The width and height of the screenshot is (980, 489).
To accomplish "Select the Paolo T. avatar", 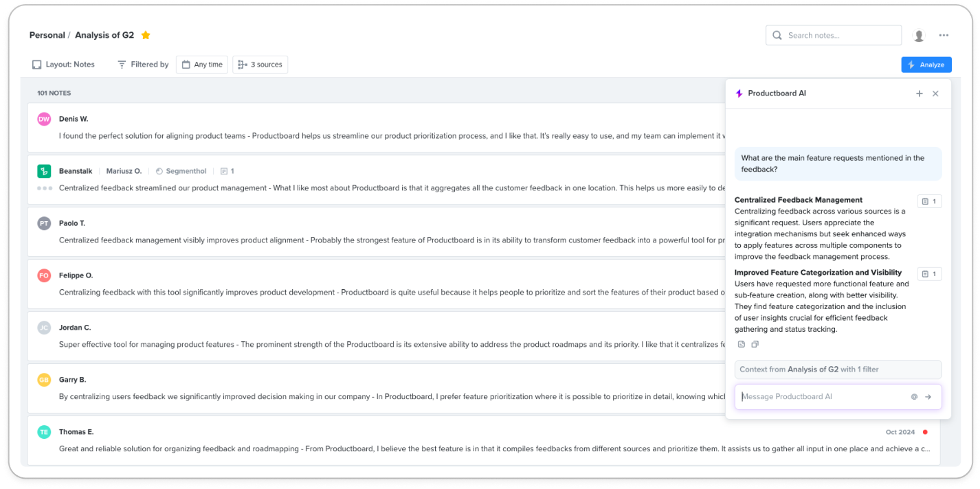I will pos(44,223).
